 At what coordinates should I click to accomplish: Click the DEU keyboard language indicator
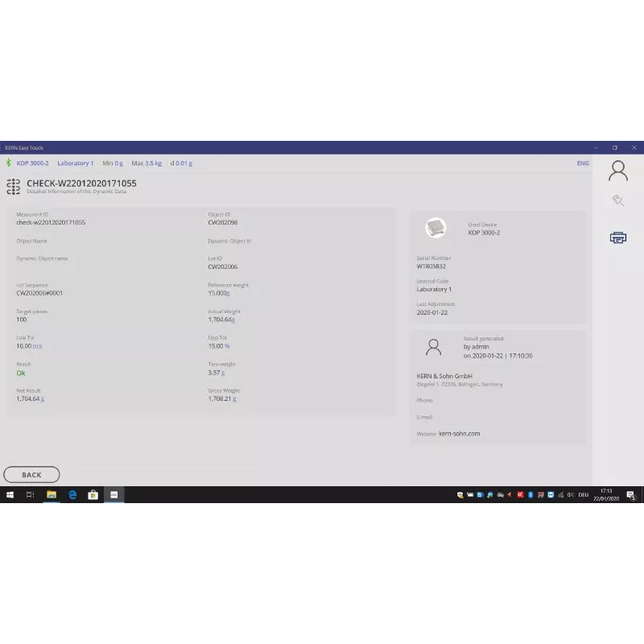(x=584, y=495)
